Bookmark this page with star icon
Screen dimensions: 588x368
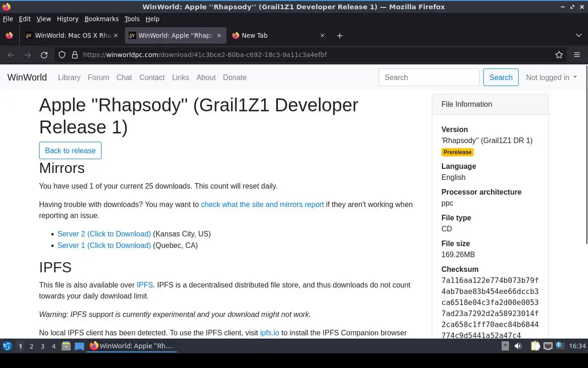(x=559, y=55)
